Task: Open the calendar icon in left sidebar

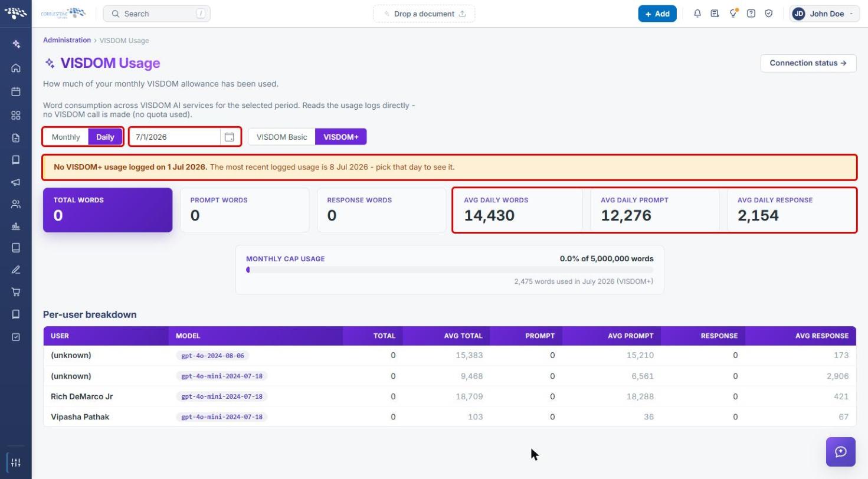Action: point(16,91)
